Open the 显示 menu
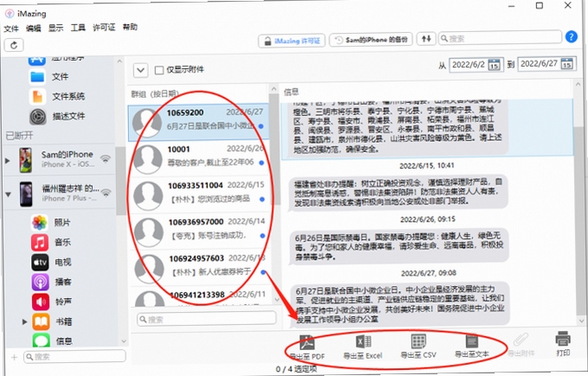 pyautogui.click(x=56, y=28)
